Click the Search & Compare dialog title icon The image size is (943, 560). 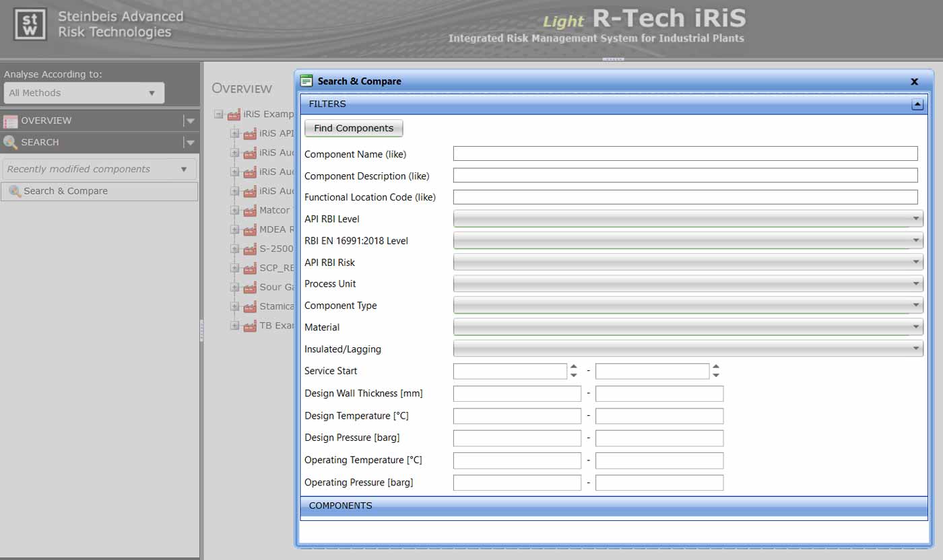[306, 81]
